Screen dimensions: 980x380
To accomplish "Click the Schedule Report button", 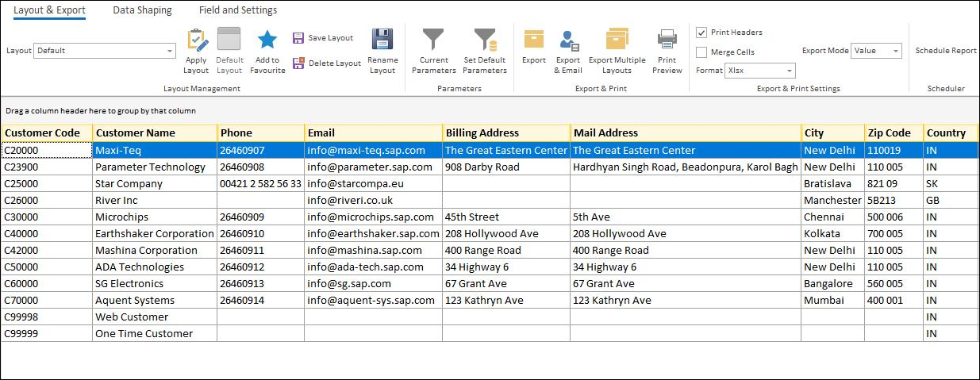I will click(x=946, y=51).
